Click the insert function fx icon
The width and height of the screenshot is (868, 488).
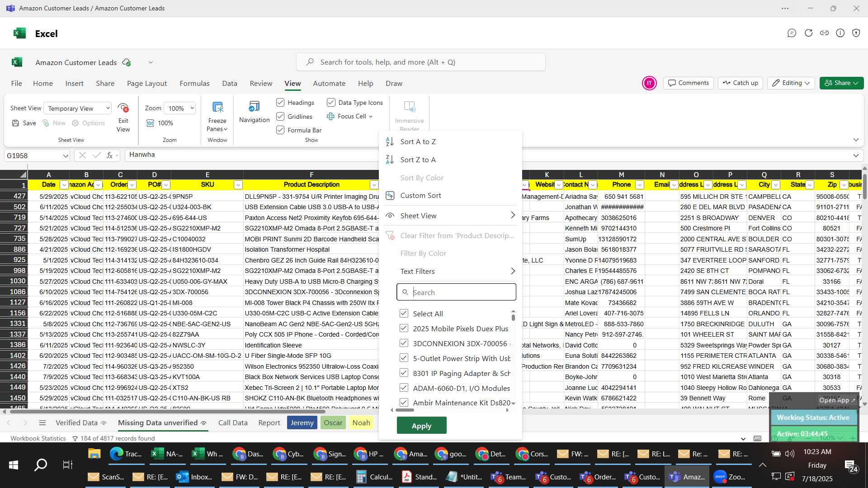[x=109, y=155]
